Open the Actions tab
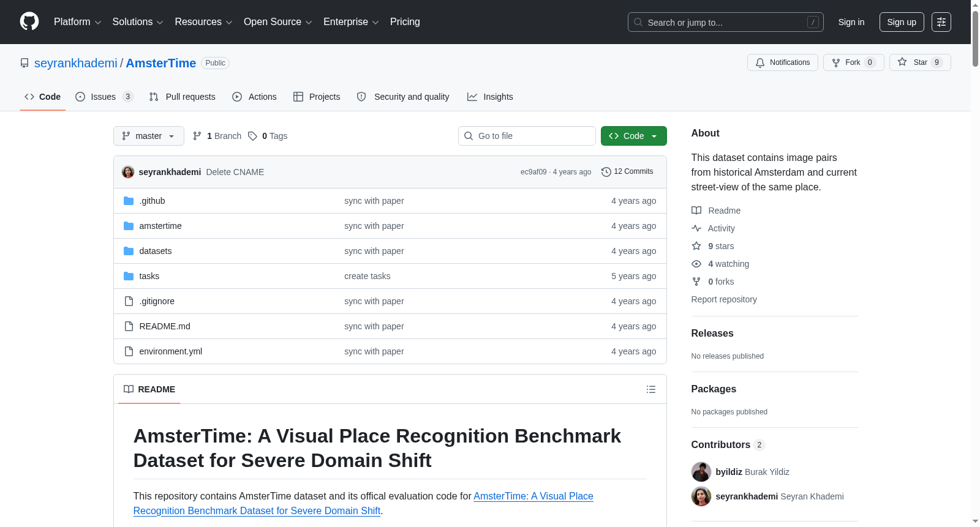Screen dimensions: 980x527 point(255,97)
